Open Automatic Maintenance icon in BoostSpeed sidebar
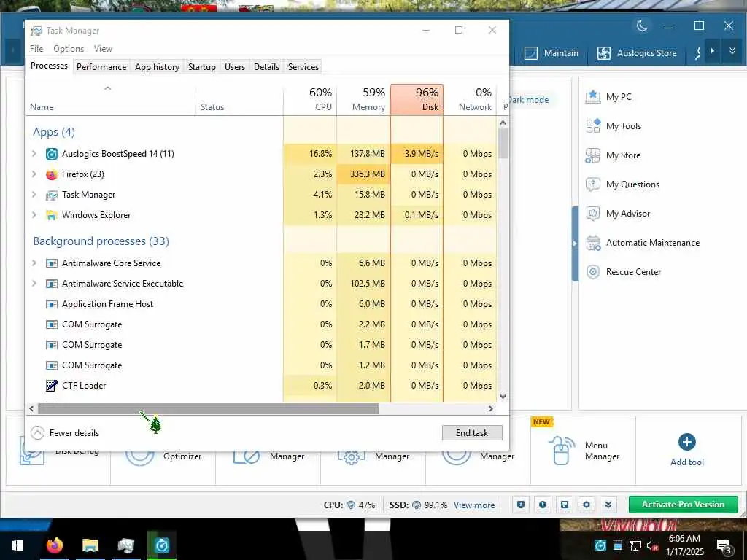Image resolution: width=747 pixels, height=560 pixels. pos(592,243)
